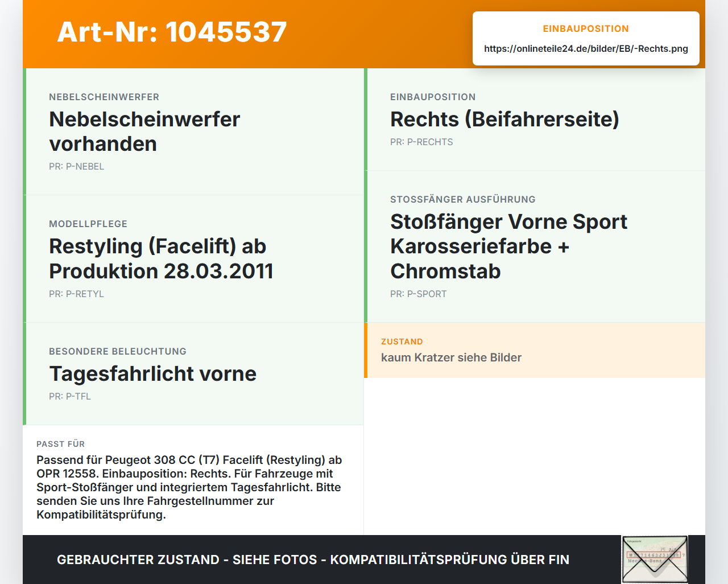Click the Passend für Peugeot 308 CC paragraph
Viewport: 728px width, 584px height.
189,487
